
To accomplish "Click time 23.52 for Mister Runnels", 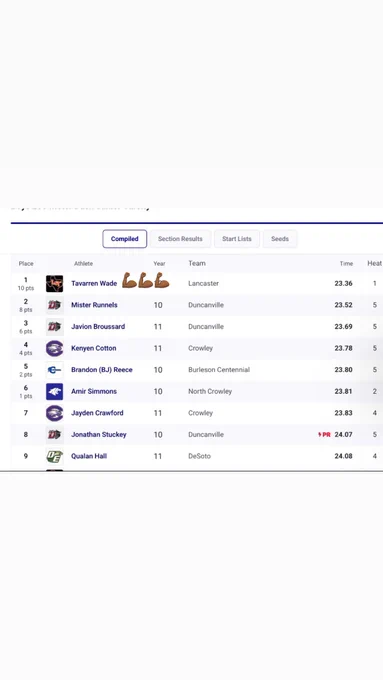I will pos(344,305).
